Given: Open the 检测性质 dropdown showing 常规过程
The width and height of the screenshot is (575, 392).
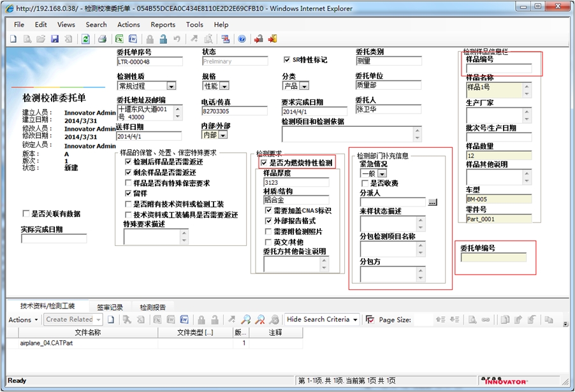Looking at the screenshot, I should [x=171, y=86].
